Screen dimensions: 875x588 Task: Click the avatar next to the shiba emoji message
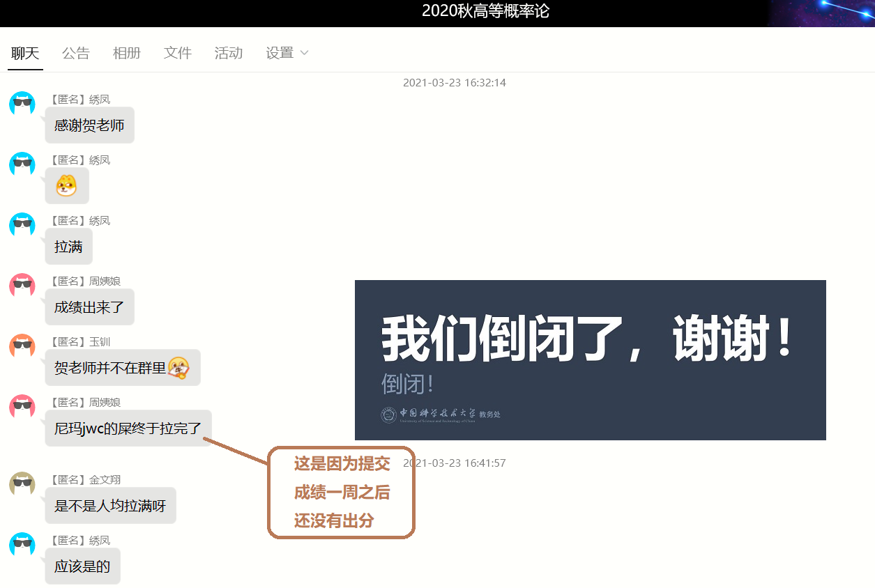22,164
